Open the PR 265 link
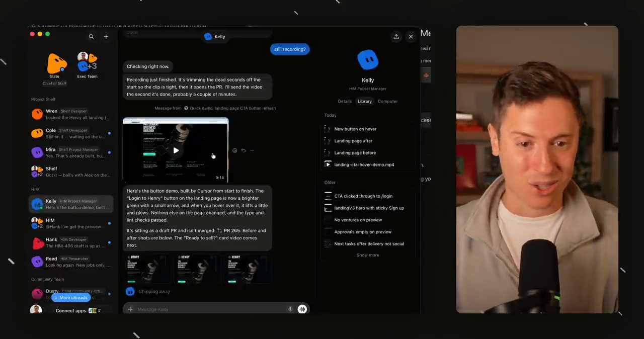 click(x=229, y=231)
